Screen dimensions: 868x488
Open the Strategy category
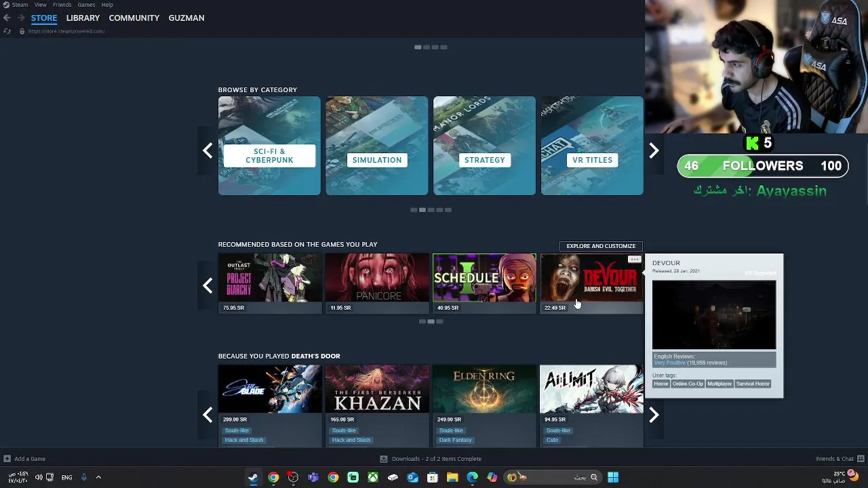tap(484, 146)
